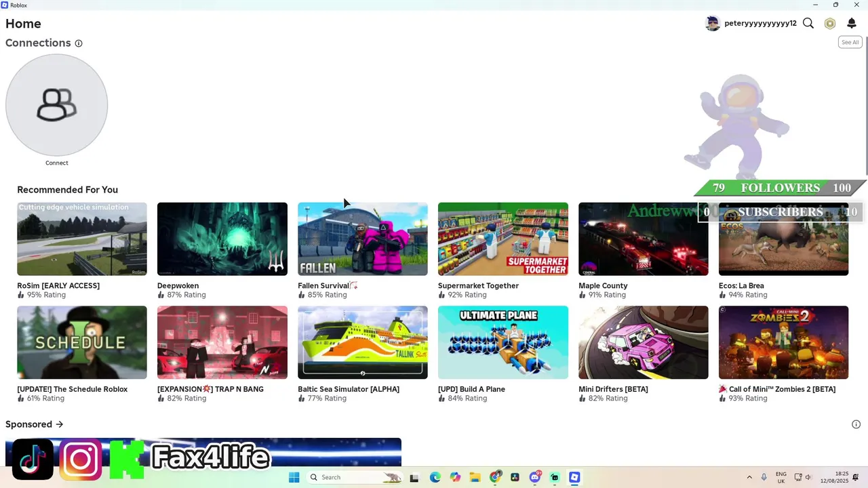Open the Baltic Sea Simulator thumbnail
The width and height of the screenshot is (868, 488).
click(x=363, y=342)
